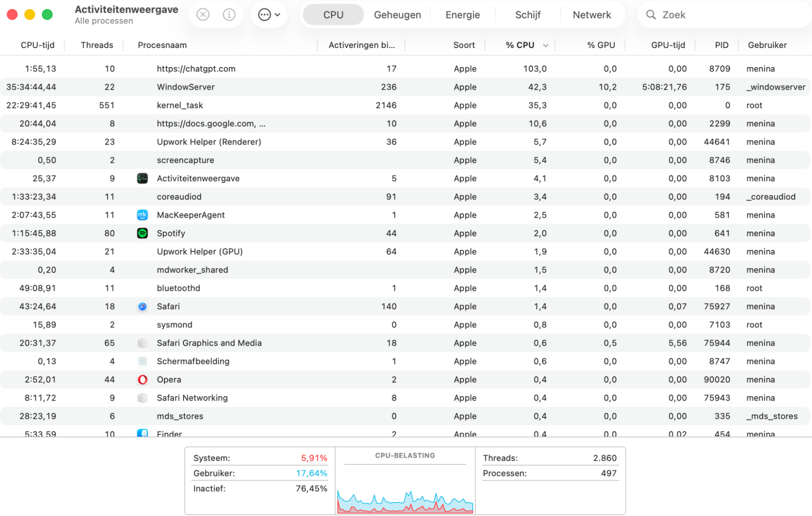Click the MacKeeperAgent icon
The height and width of the screenshot is (516, 812).
142,215
